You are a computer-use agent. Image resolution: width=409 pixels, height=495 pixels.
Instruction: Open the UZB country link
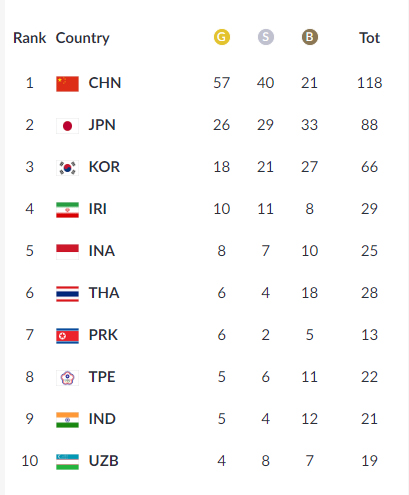pyautogui.click(x=103, y=461)
